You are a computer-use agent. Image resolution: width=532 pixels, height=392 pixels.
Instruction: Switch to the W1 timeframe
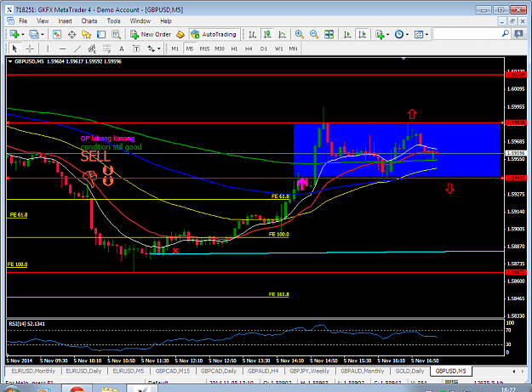pyautogui.click(x=278, y=48)
